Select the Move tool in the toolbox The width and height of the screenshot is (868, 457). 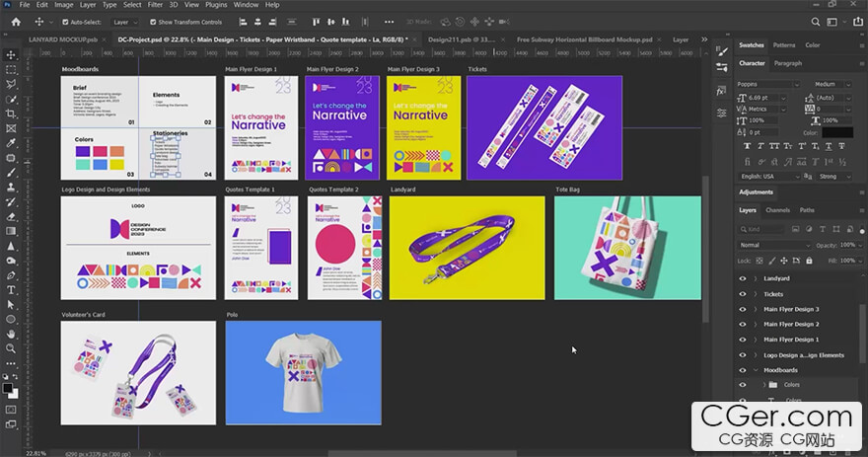click(11, 55)
